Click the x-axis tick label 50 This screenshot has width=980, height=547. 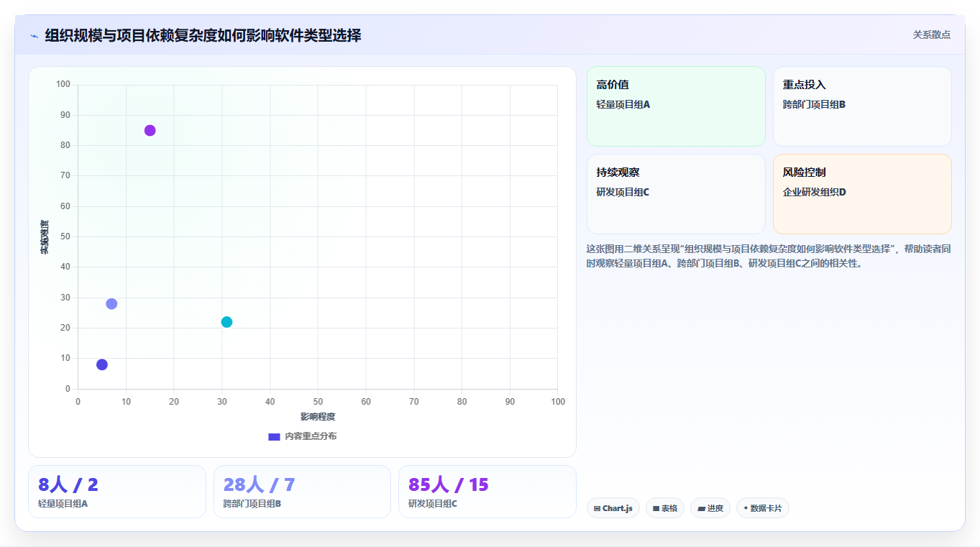click(318, 402)
